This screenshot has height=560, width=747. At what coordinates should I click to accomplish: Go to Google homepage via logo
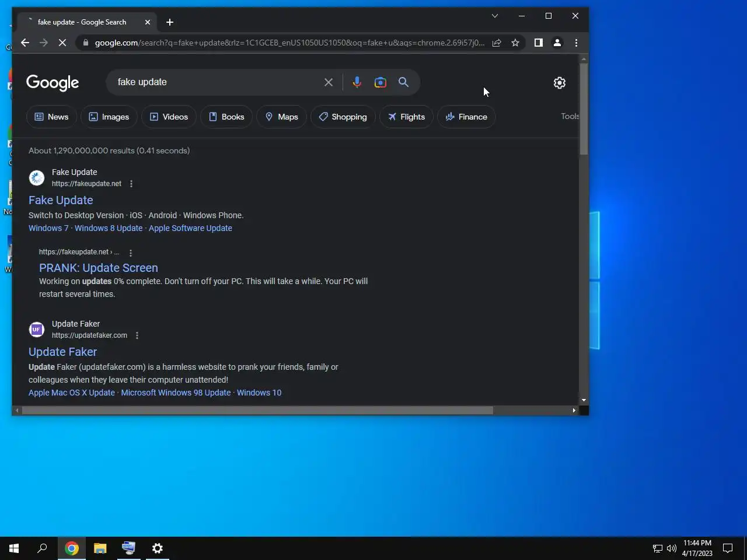(x=53, y=83)
